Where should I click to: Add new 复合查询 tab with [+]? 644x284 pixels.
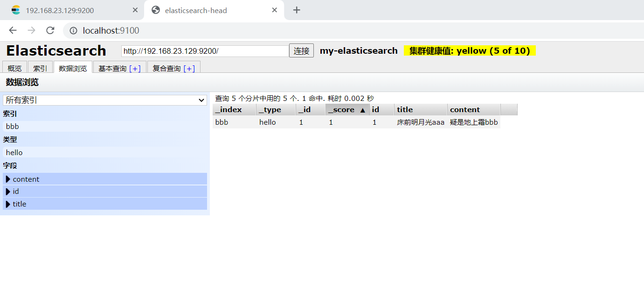189,68
